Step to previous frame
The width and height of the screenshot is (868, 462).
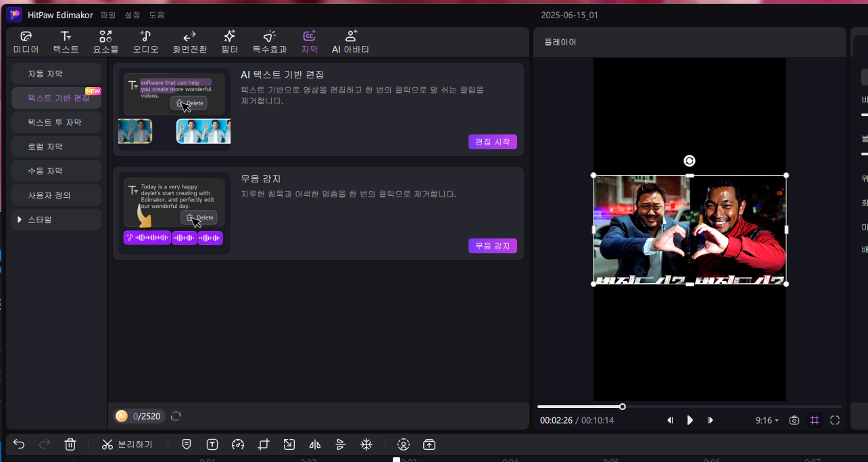click(x=670, y=420)
